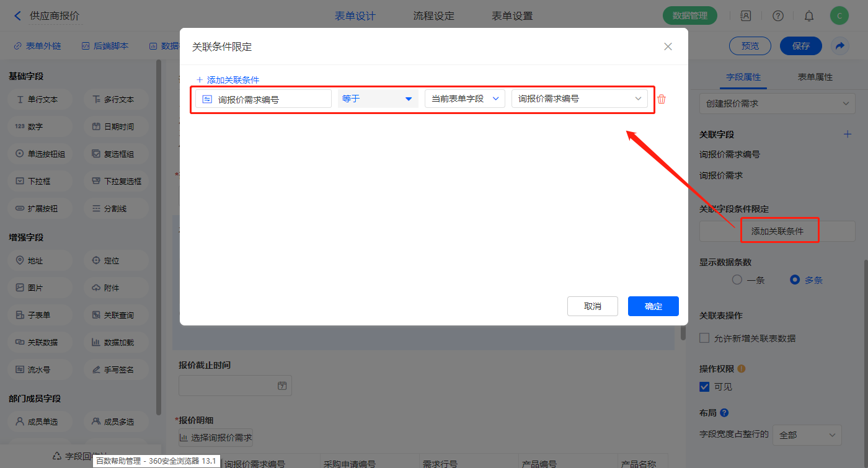
Task: Open the right-side 询报价需求编号 value dropdown
Action: pyautogui.click(x=579, y=99)
